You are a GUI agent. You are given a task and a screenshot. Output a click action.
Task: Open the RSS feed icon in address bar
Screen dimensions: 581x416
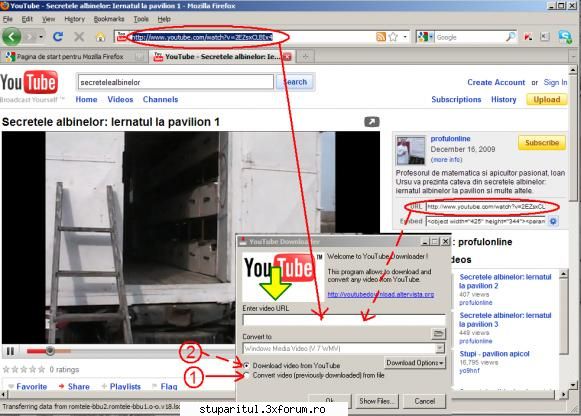(381, 37)
